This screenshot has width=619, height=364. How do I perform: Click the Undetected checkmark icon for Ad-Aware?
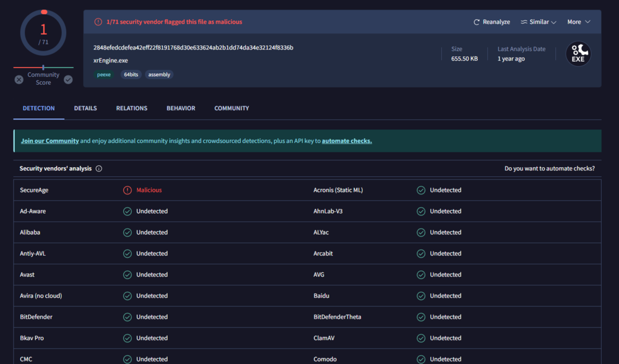tap(128, 211)
